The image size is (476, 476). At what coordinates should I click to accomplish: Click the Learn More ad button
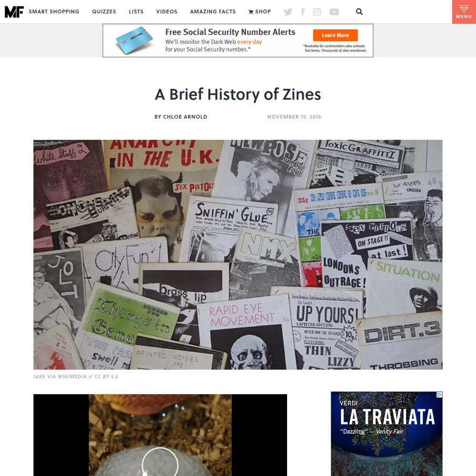coord(336,35)
